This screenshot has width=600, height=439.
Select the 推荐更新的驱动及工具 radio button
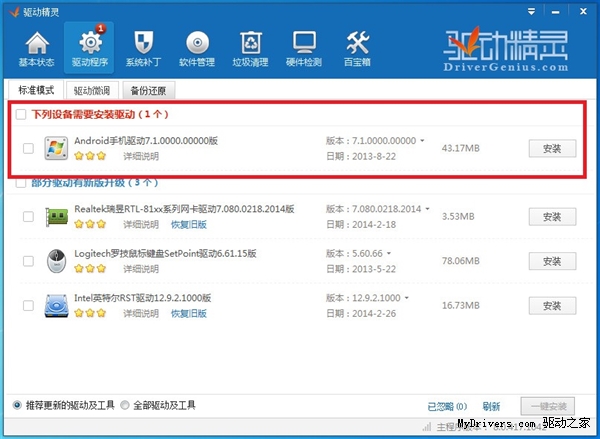pyautogui.click(x=17, y=405)
